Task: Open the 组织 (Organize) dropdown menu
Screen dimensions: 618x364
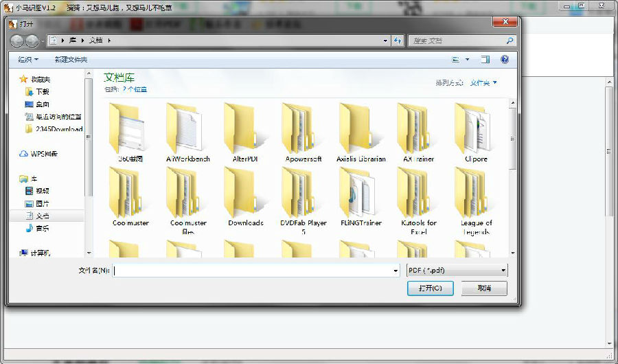Action: 28,60
